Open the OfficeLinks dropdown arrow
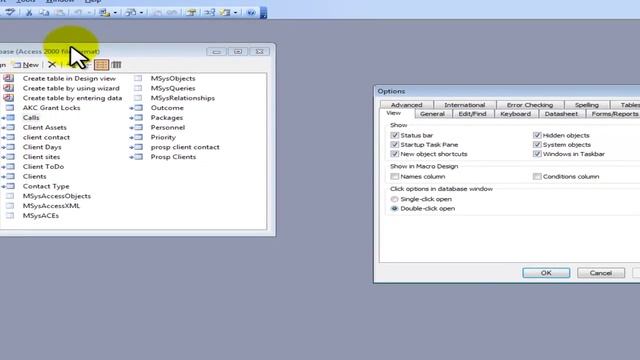Screen dimensions: 640x360 pyautogui.click(x=115, y=13)
